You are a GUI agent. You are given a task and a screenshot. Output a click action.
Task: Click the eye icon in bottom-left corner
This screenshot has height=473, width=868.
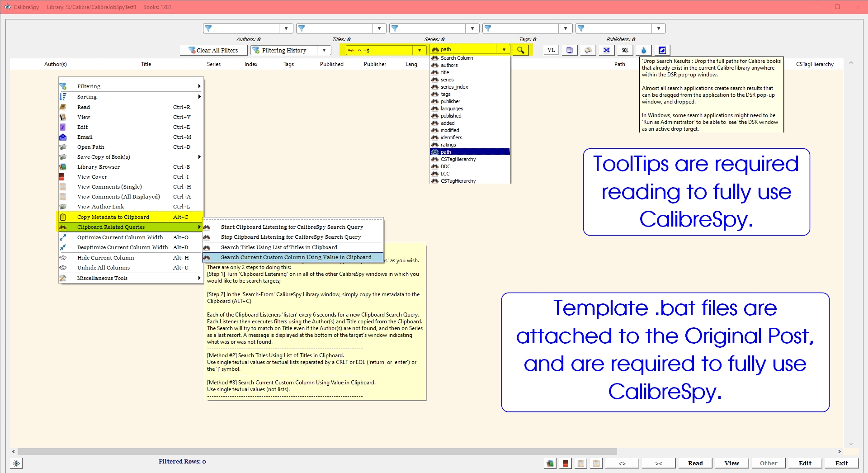click(x=16, y=463)
